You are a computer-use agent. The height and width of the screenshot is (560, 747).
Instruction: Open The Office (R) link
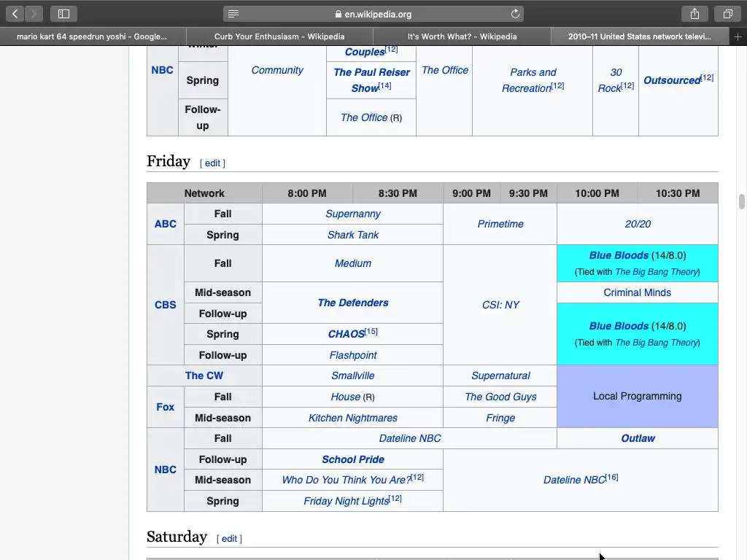364,117
